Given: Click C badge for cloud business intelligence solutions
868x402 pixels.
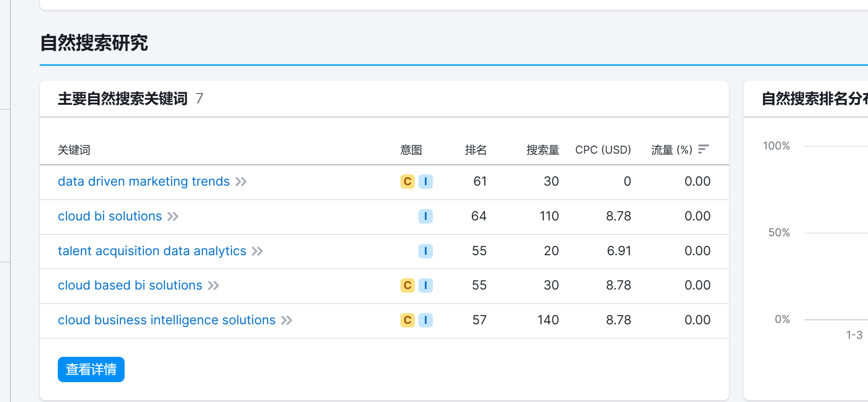Looking at the screenshot, I should click(407, 320).
